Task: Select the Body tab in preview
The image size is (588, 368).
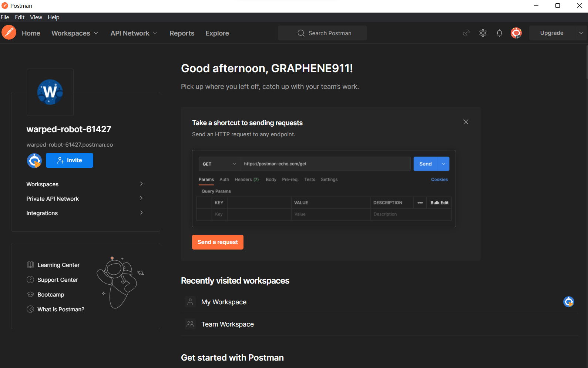Action: coord(271,180)
